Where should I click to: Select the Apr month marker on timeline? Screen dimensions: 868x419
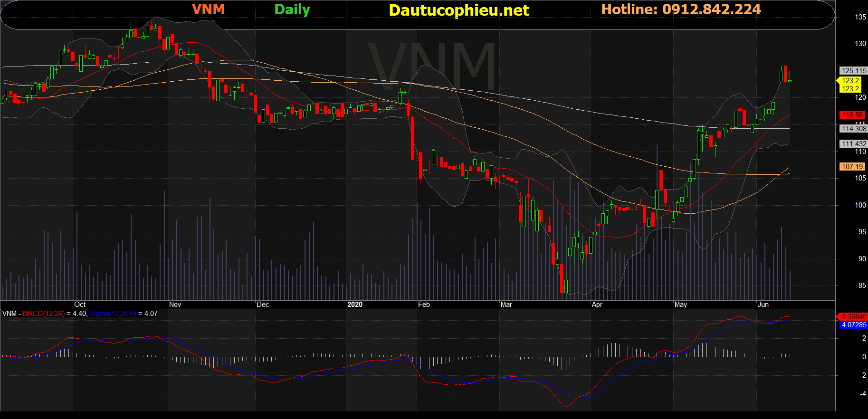pyautogui.click(x=597, y=305)
